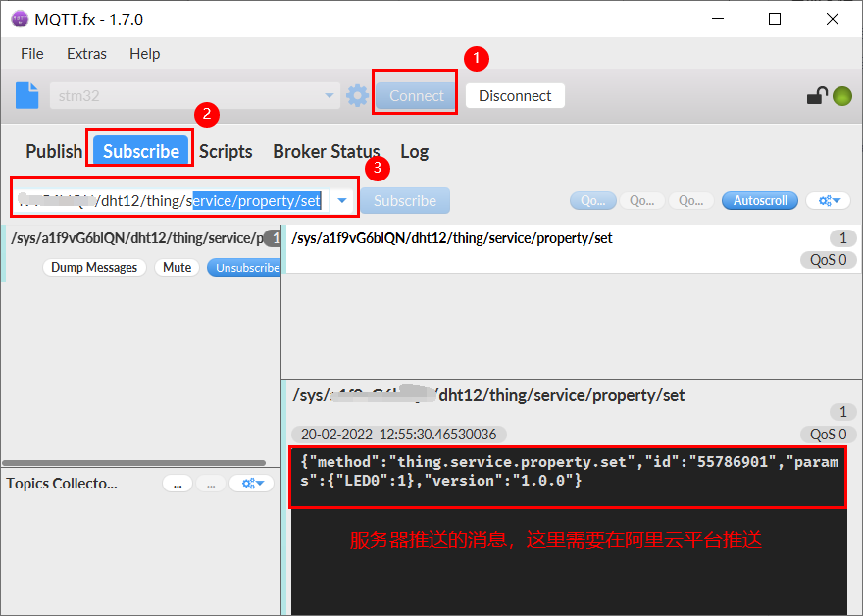Click the green connection status indicator

[x=842, y=96]
